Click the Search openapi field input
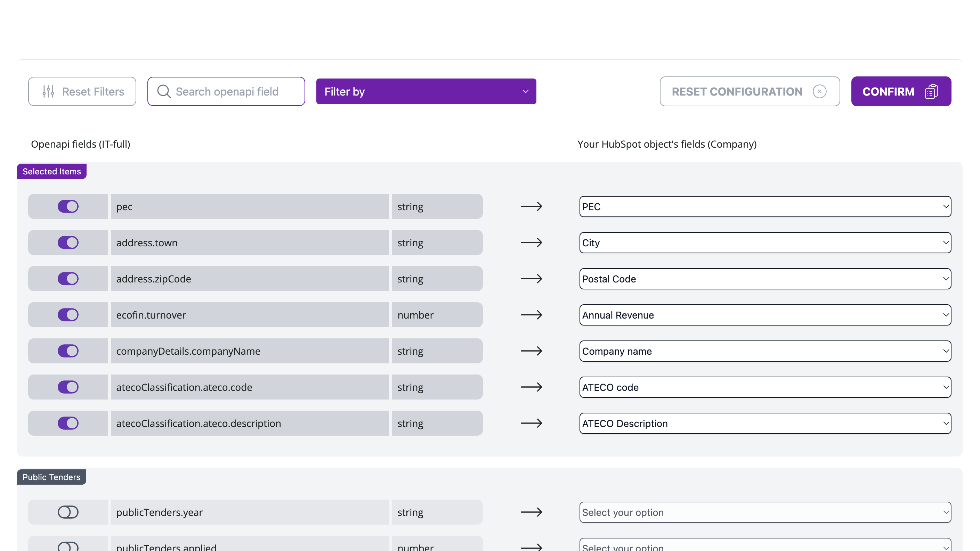The image size is (980, 551). (236, 91)
